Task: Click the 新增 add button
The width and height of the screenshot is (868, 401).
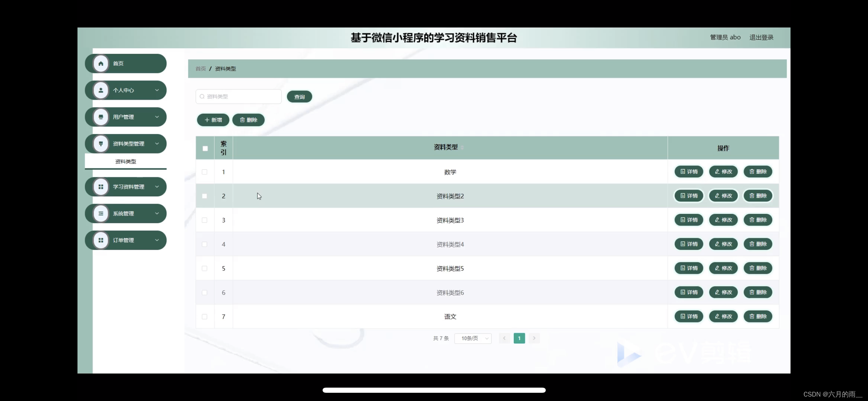Action: 213,120
